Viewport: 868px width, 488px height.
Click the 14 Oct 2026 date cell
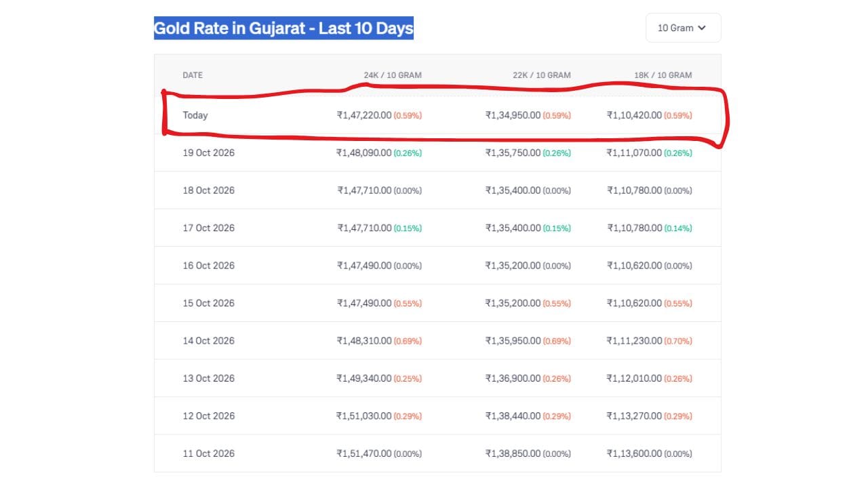209,341
